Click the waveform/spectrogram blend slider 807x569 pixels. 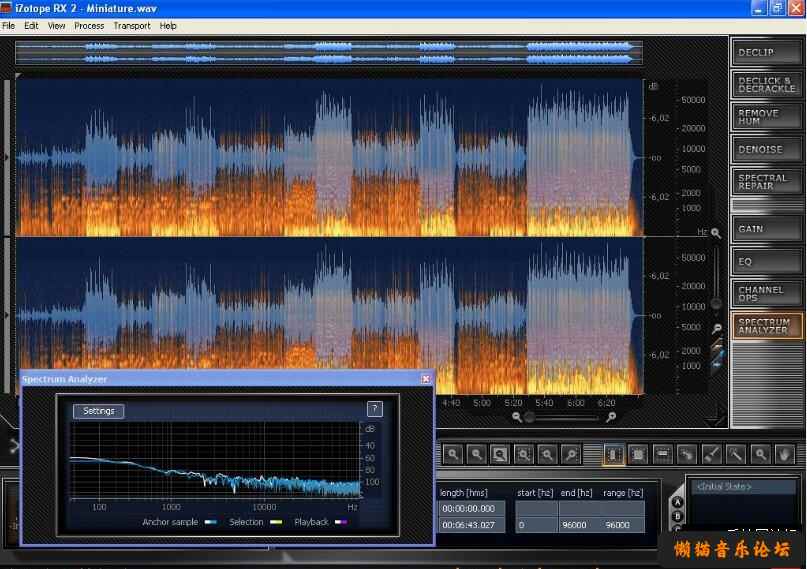[718, 356]
